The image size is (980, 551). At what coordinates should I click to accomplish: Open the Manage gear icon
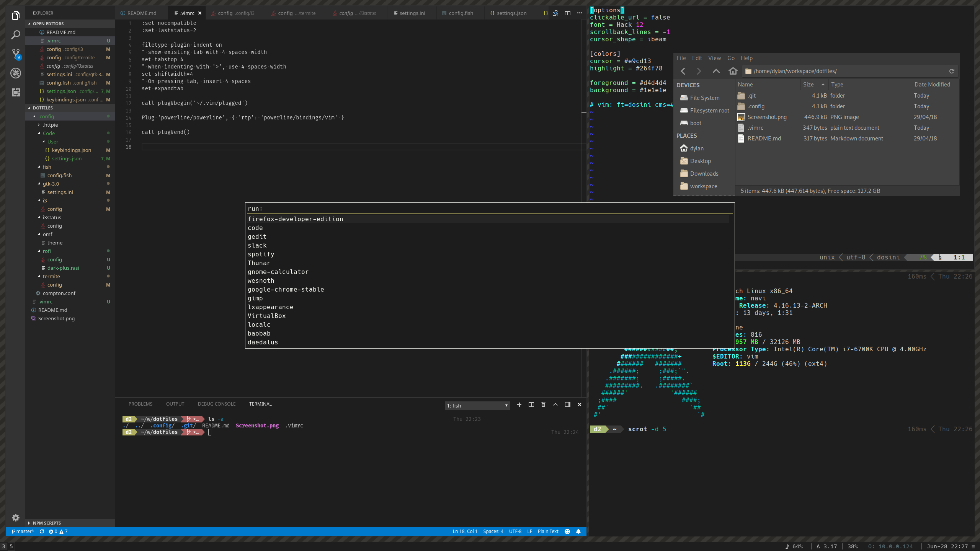coord(16,518)
